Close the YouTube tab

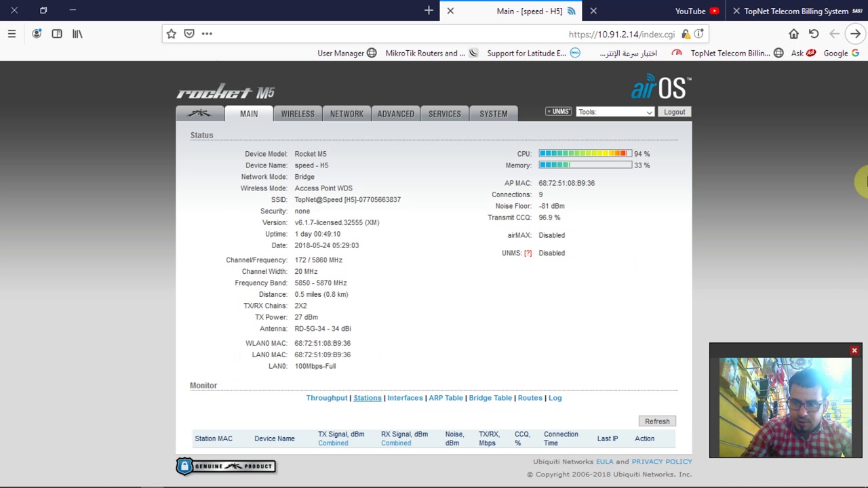(x=593, y=11)
